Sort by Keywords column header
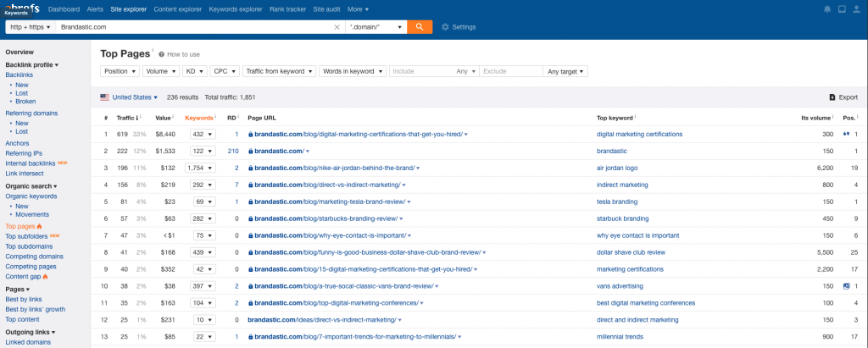868x348 pixels. (x=198, y=118)
